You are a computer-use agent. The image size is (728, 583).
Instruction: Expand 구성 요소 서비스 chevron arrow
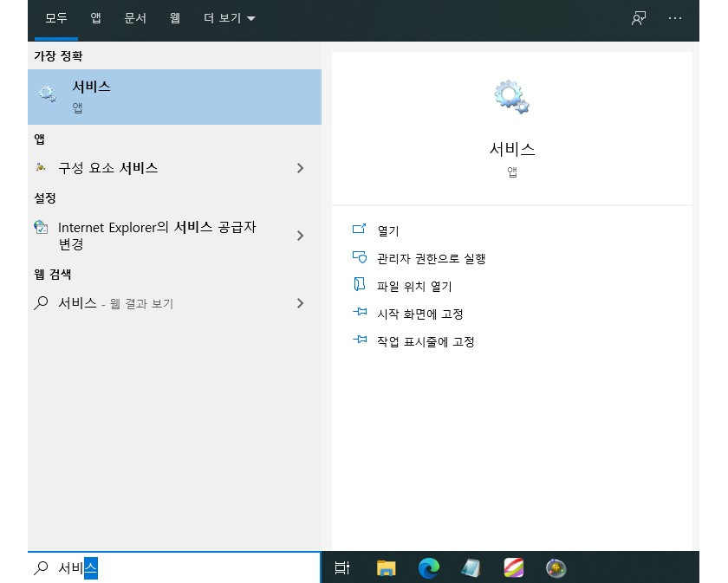click(301, 168)
